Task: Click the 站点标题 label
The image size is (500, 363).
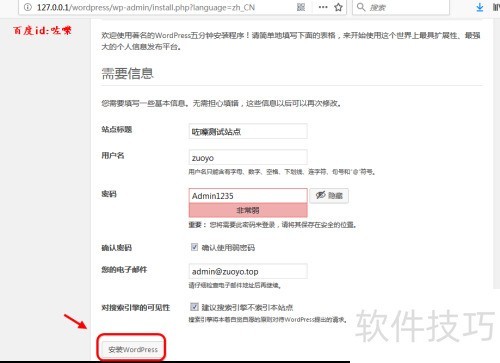Action: point(117,129)
